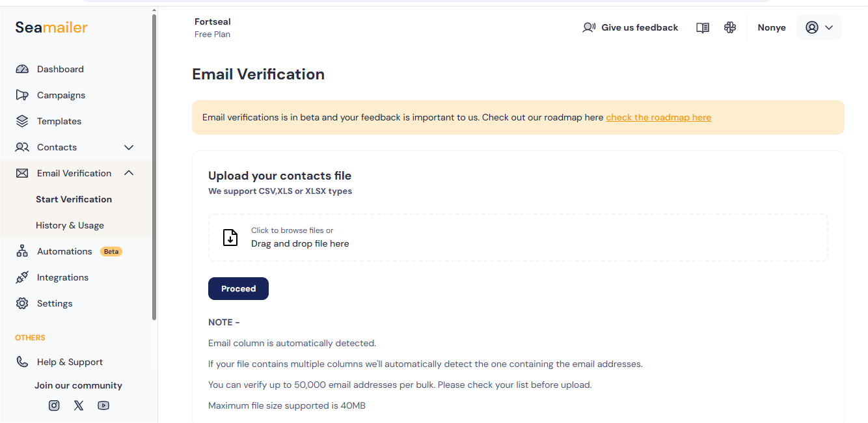
Task: Open the Settings gear icon
Action: (x=22, y=303)
